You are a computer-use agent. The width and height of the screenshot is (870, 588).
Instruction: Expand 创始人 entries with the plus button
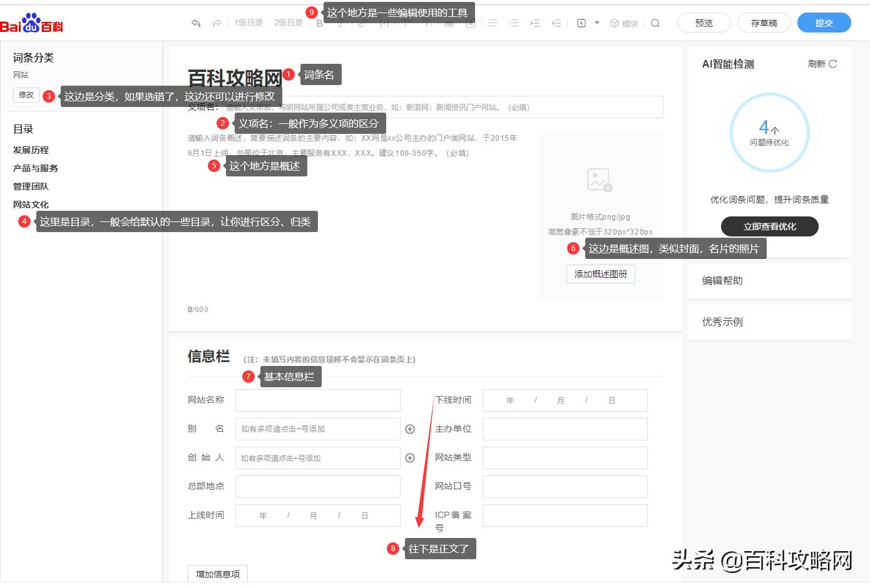click(410, 457)
